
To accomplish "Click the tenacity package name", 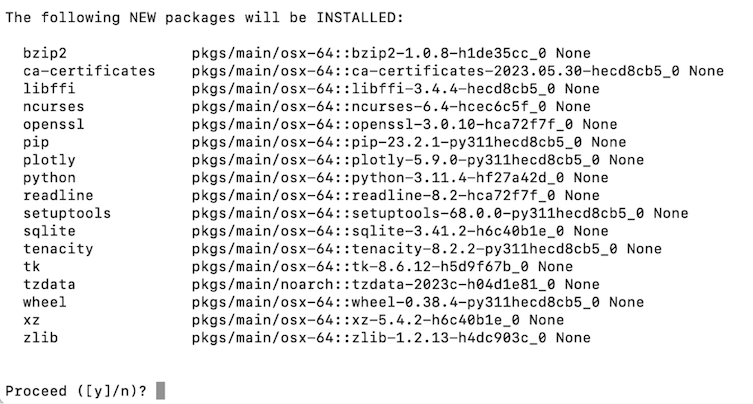I will click(57, 249).
